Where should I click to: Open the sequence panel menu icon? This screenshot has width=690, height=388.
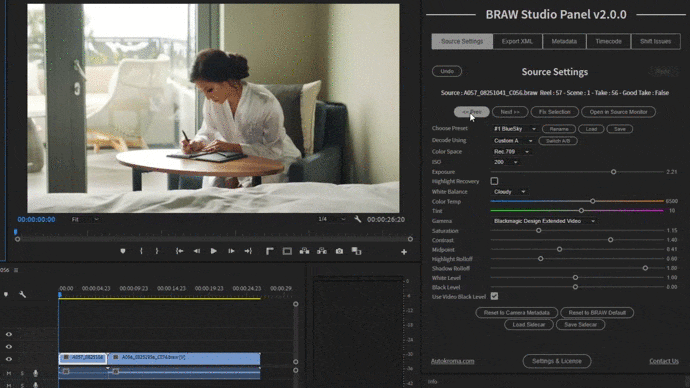pos(16,270)
